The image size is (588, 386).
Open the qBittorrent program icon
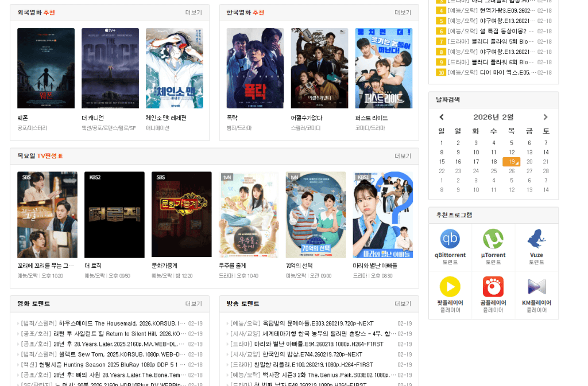coord(450,239)
